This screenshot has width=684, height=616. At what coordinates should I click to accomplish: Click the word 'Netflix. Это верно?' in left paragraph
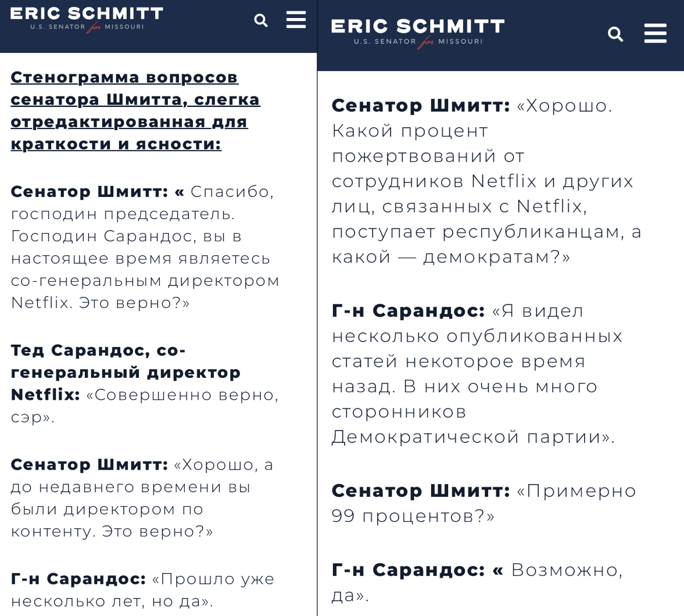pyautogui.click(x=101, y=303)
